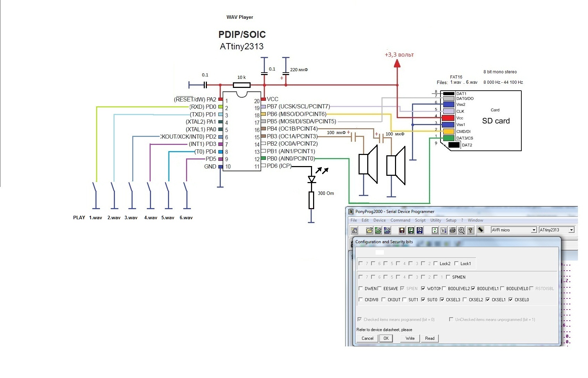Expand the ATtiny2313 device type dropdown
This screenshot has height=378, width=588.
click(571, 230)
